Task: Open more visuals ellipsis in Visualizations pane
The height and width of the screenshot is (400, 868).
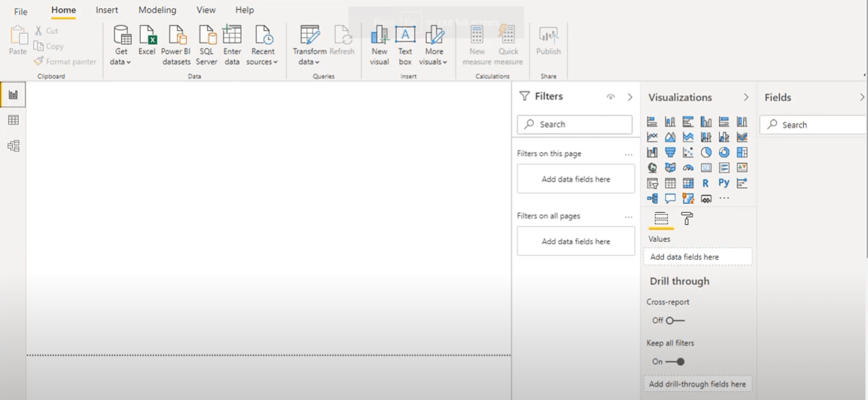Action: pyautogui.click(x=724, y=198)
